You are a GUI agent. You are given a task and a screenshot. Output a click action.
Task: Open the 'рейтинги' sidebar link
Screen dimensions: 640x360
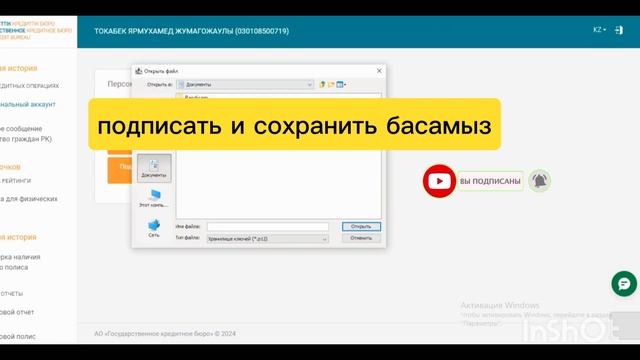point(15,180)
